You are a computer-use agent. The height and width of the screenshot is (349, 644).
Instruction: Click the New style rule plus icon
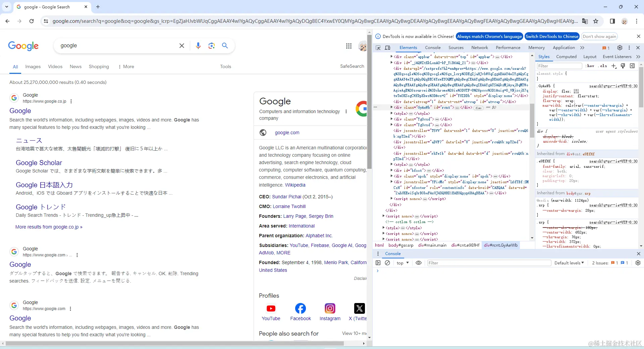(614, 66)
